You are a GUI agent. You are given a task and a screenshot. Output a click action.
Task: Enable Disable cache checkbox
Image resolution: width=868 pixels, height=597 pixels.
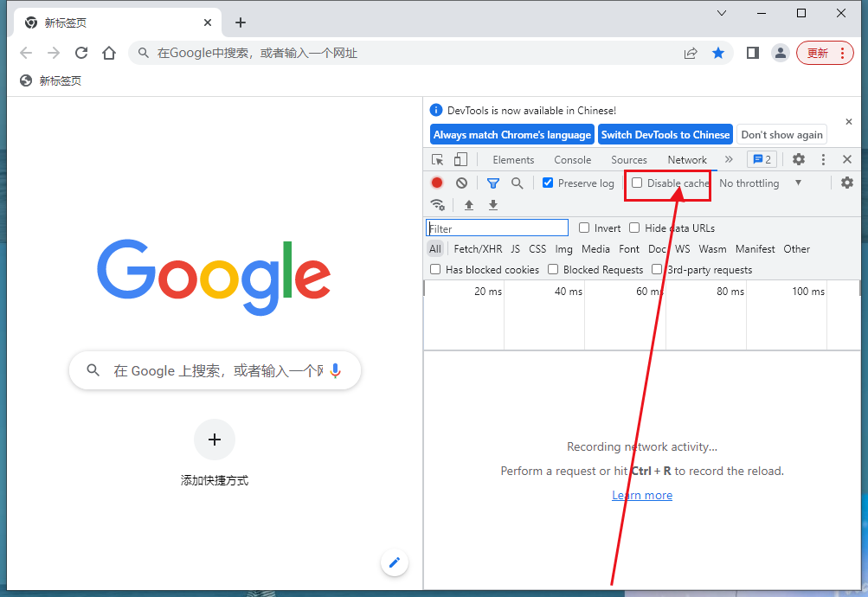click(637, 183)
